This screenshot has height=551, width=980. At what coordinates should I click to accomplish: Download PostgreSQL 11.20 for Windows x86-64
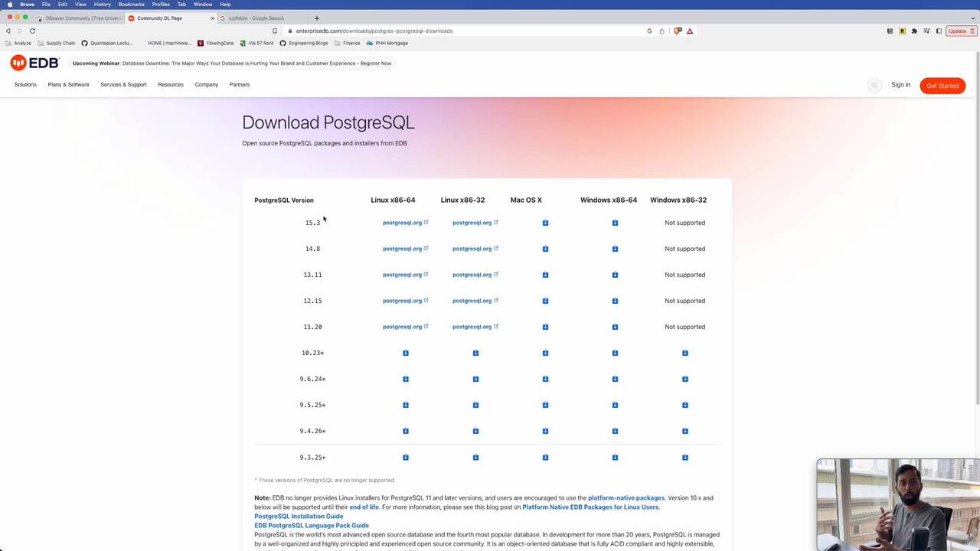[x=615, y=327]
